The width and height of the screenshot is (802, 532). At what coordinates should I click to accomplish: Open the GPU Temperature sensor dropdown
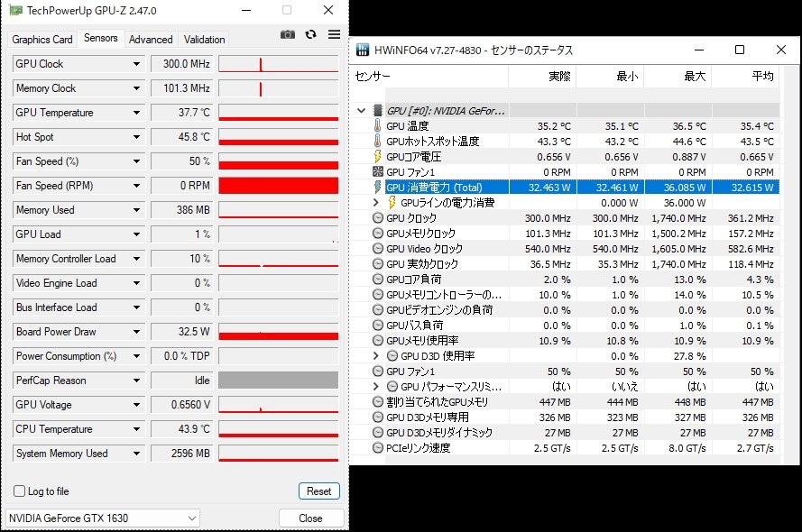click(136, 113)
